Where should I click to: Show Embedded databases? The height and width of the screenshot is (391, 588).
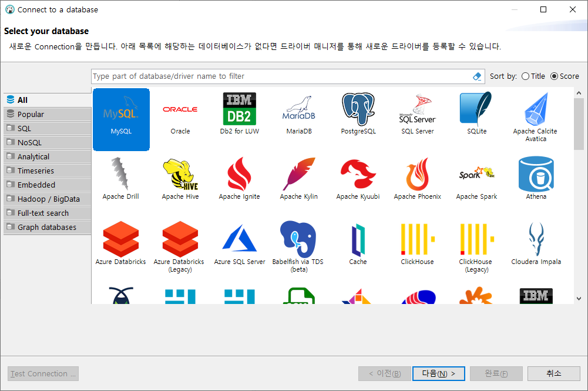47,185
